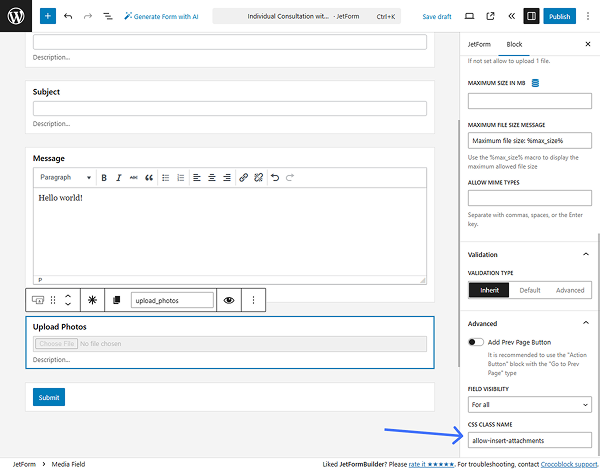Viewport: 600px width, 470px height.
Task: Select Advanced validation type
Action: [570, 290]
